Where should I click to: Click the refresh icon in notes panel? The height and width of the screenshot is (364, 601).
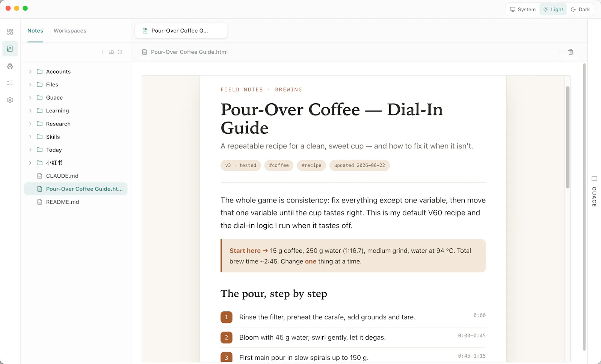[120, 52]
